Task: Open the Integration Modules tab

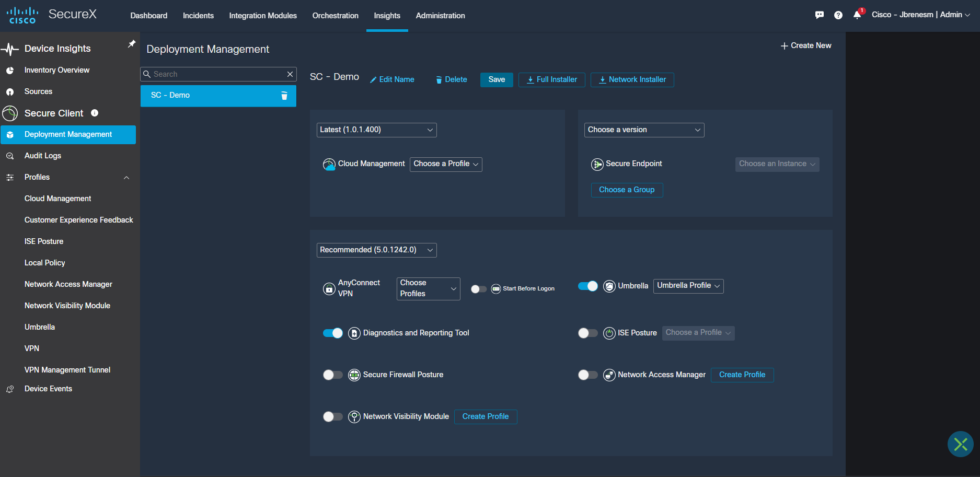Action: [263, 16]
